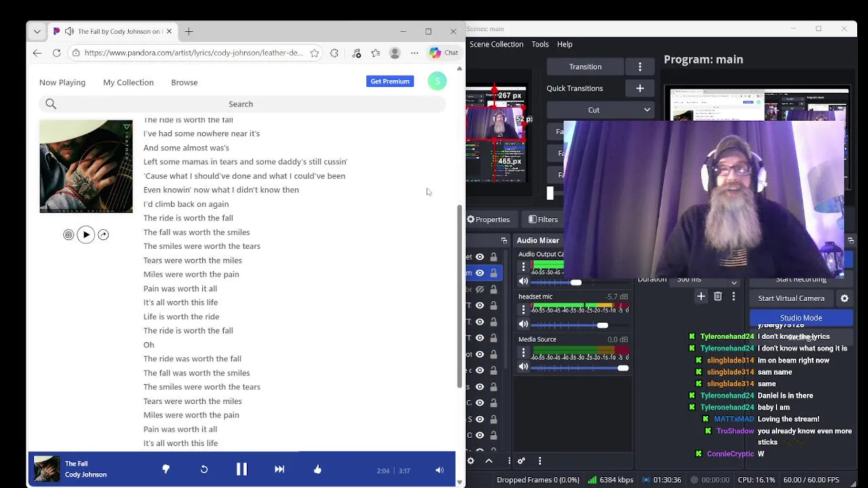
Task: Mute Audio Output Capture in OBS mixer
Action: point(524,281)
